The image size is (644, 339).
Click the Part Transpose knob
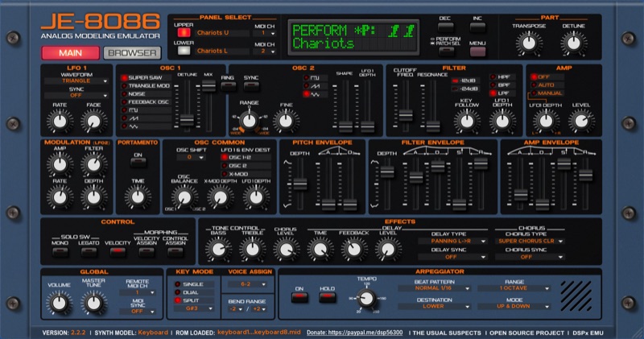tap(529, 43)
